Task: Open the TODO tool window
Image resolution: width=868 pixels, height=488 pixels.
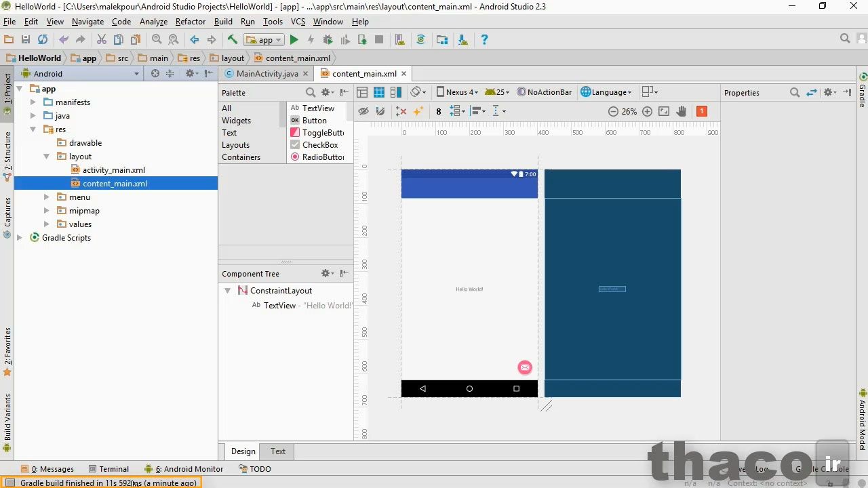Action: (x=255, y=469)
